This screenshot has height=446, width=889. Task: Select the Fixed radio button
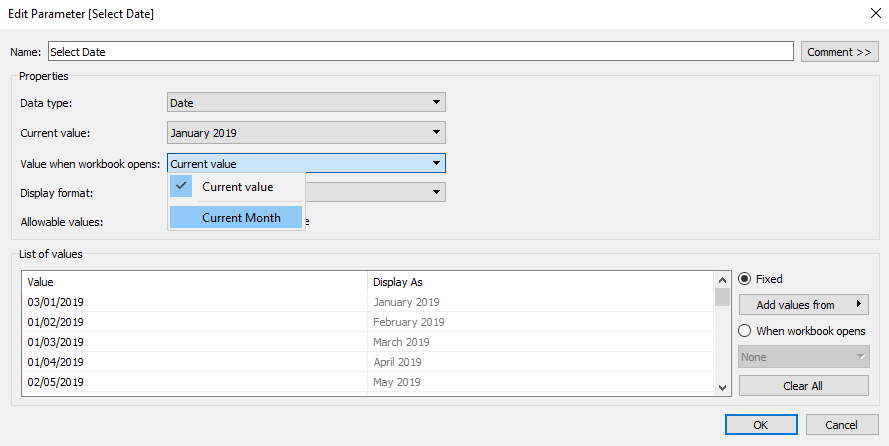(745, 279)
